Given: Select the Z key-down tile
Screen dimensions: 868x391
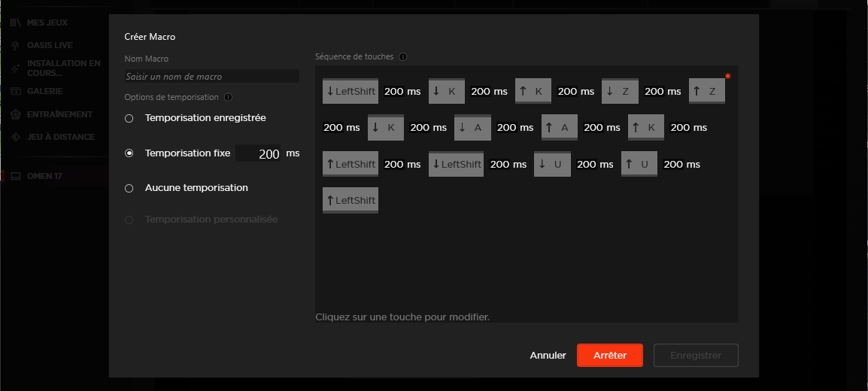Looking at the screenshot, I should (x=620, y=91).
